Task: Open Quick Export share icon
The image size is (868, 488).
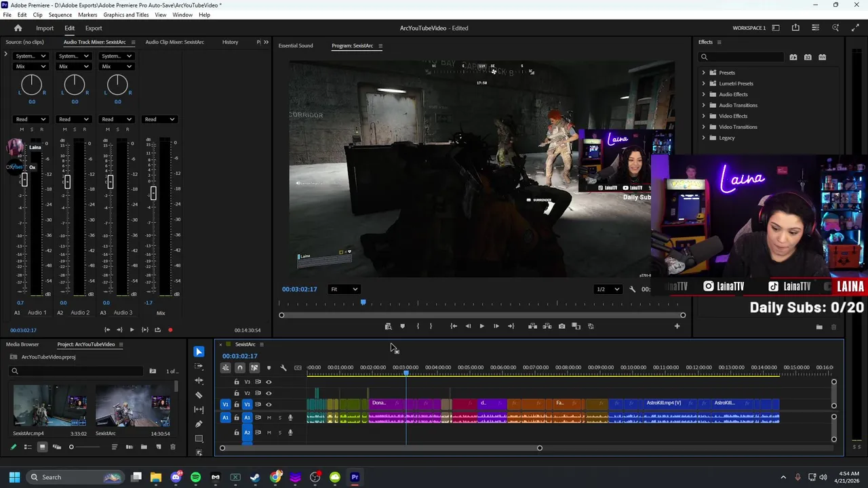Action: [795, 28]
